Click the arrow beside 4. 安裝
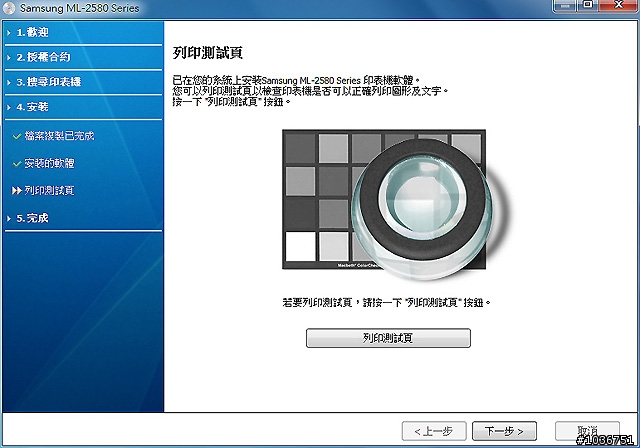This screenshot has width=640, height=448. [x=9, y=107]
